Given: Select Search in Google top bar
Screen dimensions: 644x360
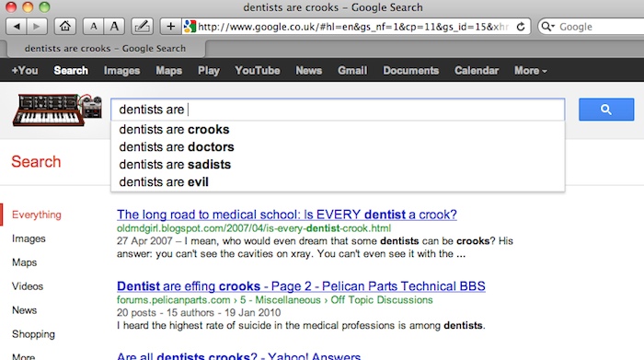Looking at the screenshot, I should tap(71, 71).
